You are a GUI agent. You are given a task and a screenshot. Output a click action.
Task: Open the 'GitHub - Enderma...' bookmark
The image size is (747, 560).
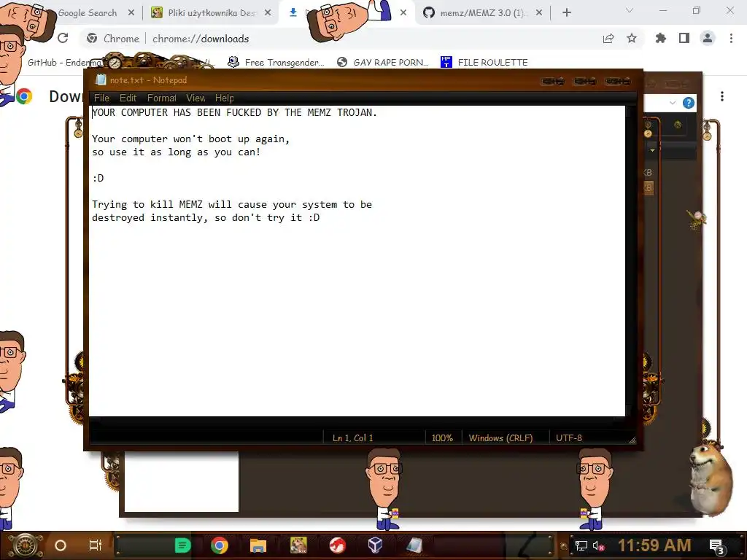coord(64,63)
